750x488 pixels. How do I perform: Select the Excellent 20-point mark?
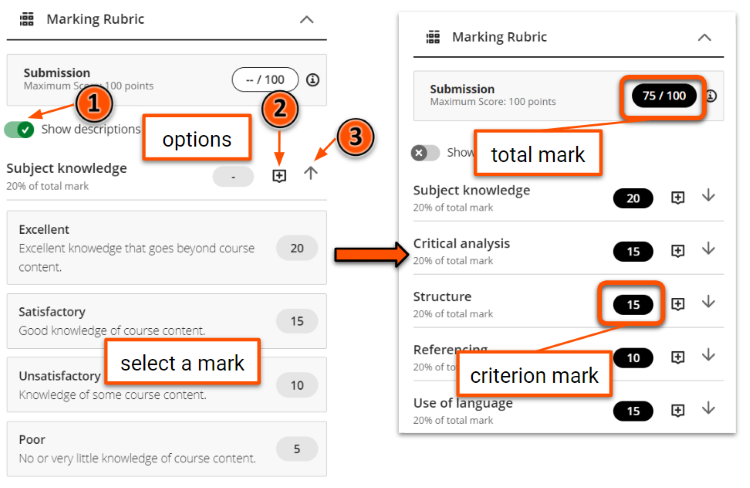296,248
